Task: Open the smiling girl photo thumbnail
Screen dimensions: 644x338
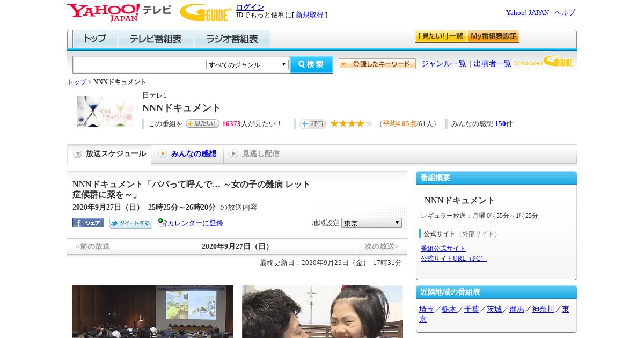Action: coord(323,312)
